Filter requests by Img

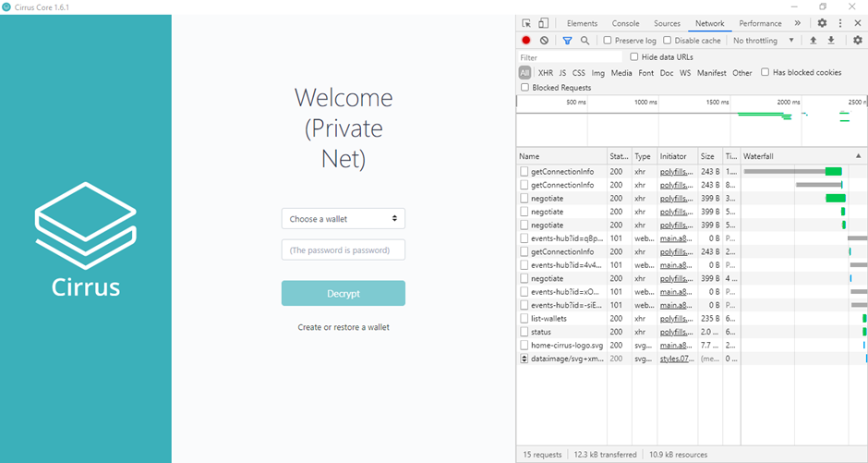tap(597, 73)
